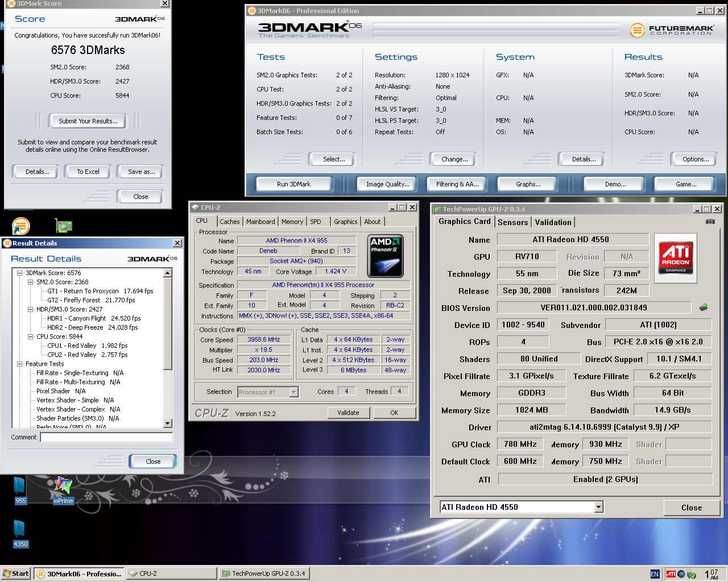
Task: Select HDR2 - Deep Freeze row
Action: coord(92,327)
